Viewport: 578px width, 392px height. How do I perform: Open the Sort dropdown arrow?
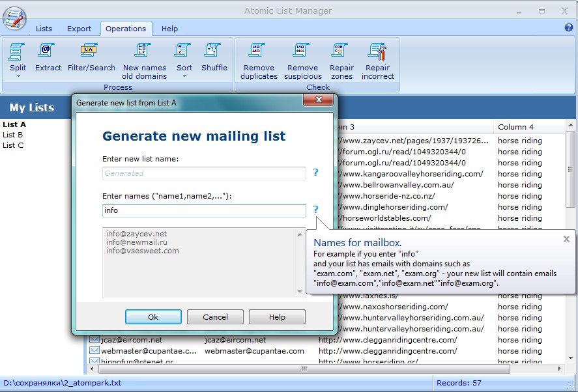click(x=183, y=74)
